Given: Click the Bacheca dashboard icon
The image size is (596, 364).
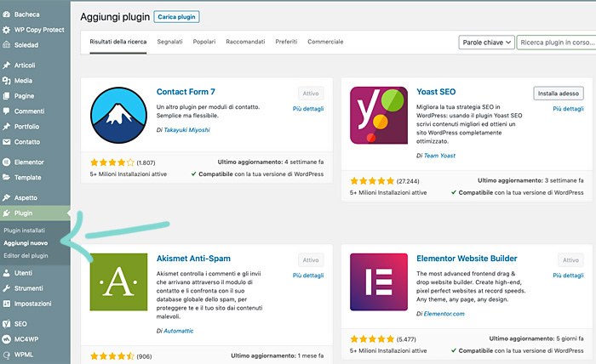Looking at the screenshot, I should [7, 14].
